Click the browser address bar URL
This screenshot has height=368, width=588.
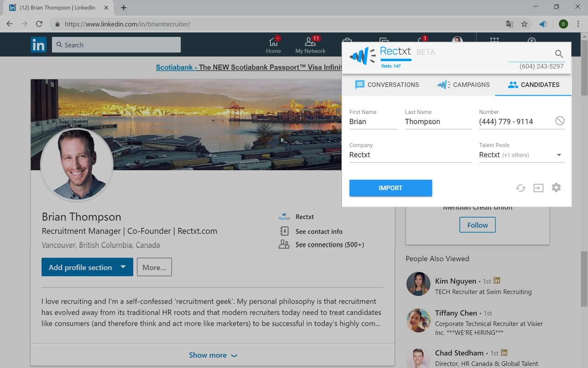pyautogui.click(x=127, y=24)
